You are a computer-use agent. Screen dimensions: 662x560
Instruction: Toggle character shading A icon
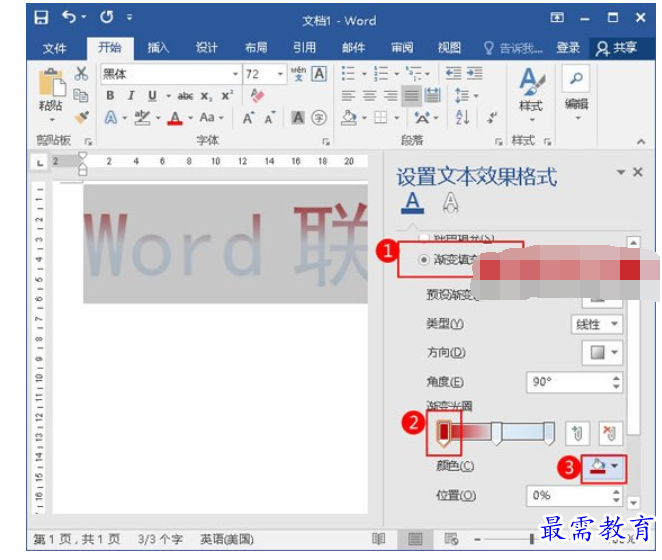[x=298, y=118]
